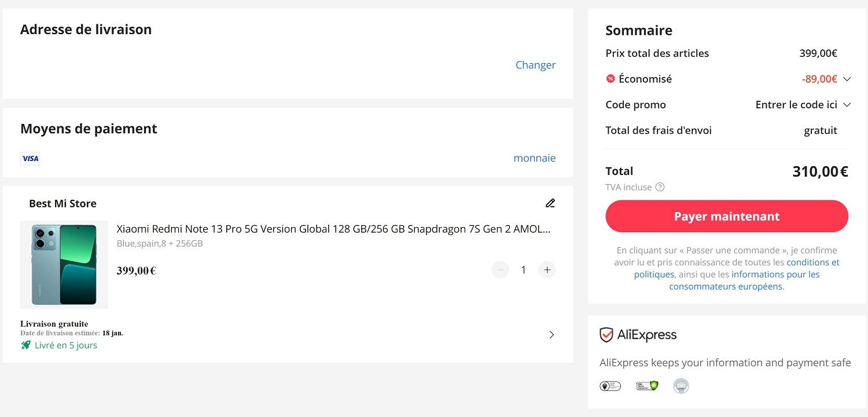Click the monnaie link in payment methods
The width and height of the screenshot is (868, 417).
(535, 158)
